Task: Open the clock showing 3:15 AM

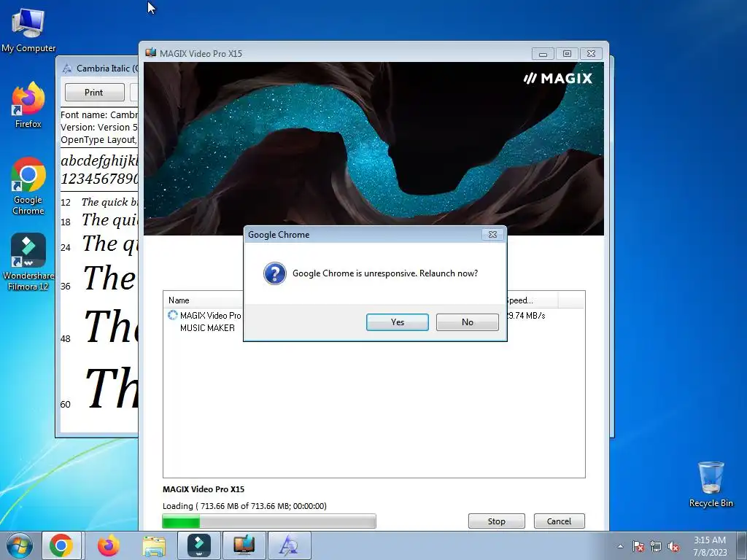Action: click(x=710, y=545)
